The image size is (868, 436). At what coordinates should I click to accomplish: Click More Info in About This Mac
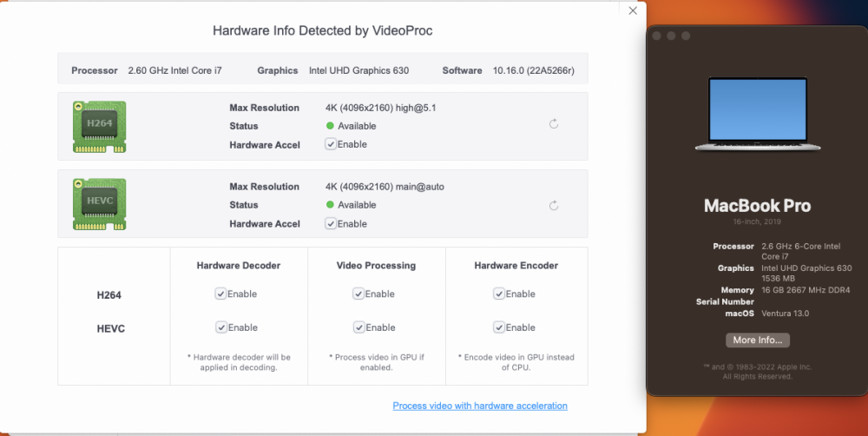tap(757, 340)
